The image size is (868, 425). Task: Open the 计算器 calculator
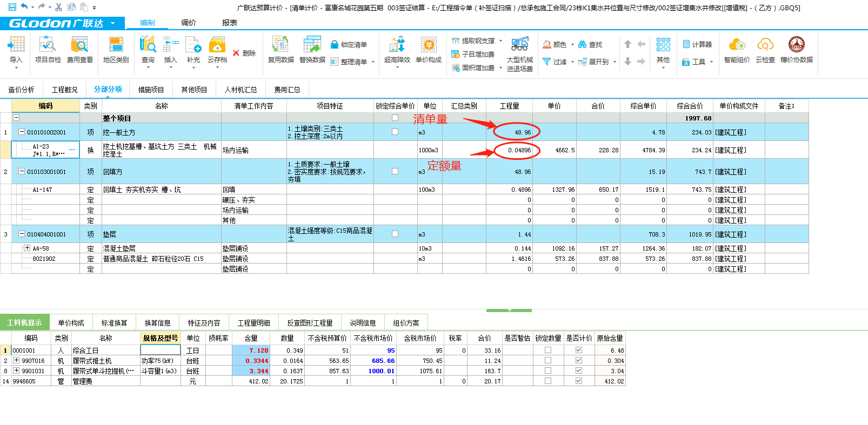coord(697,44)
